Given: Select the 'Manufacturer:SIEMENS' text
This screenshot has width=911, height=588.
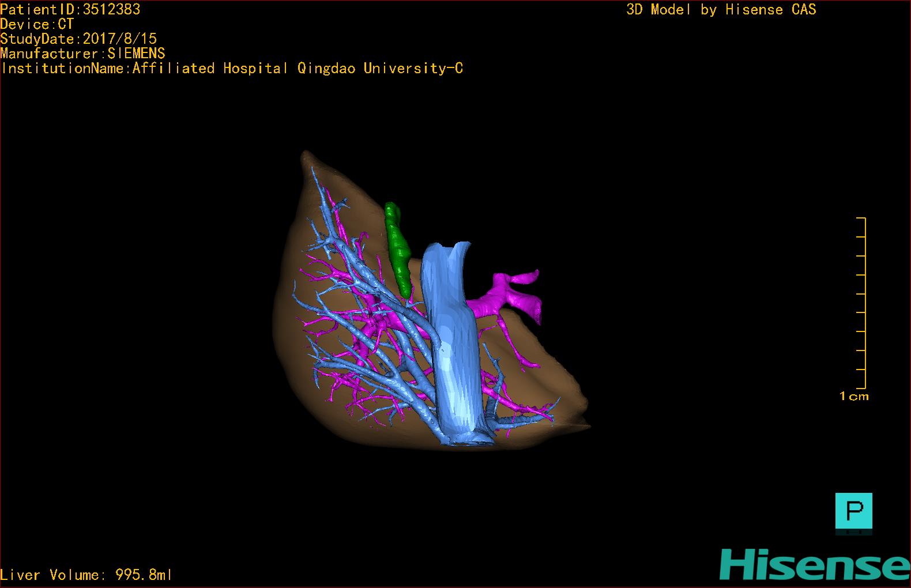Looking at the screenshot, I should click(x=83, y=54).
